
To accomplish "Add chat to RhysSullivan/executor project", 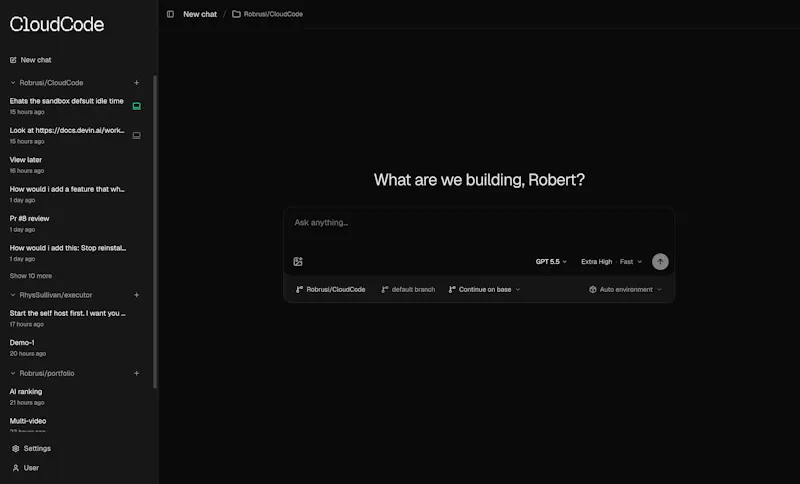I will [136, 295].
